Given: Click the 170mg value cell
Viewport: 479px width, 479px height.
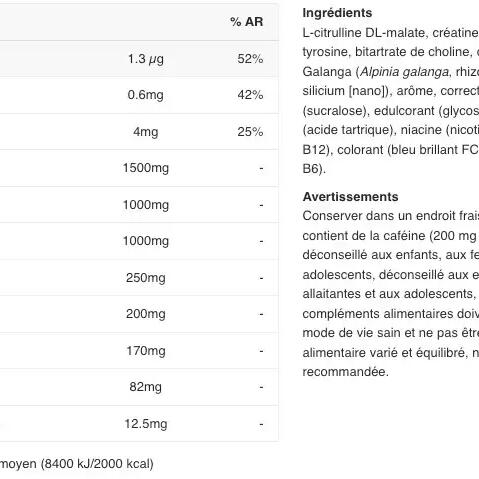Looking at the screenshot, I should point(146,351).
